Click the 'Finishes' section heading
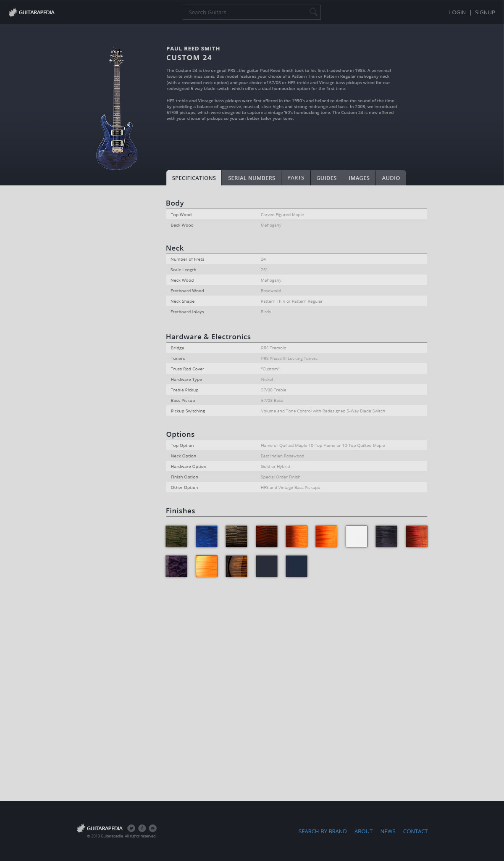This screenshot has width=504, height=861. click(181, 511)
